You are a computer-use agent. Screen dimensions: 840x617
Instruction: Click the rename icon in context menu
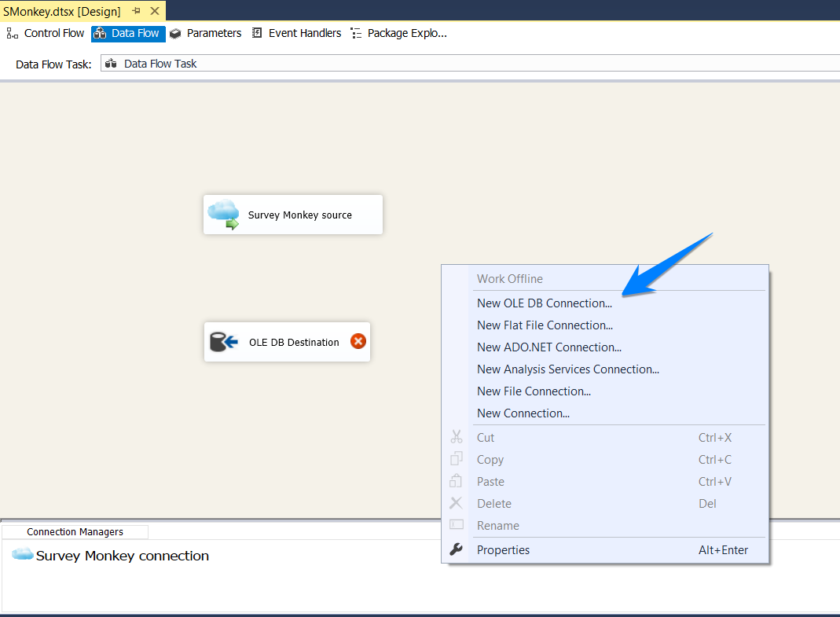(456, 524)
